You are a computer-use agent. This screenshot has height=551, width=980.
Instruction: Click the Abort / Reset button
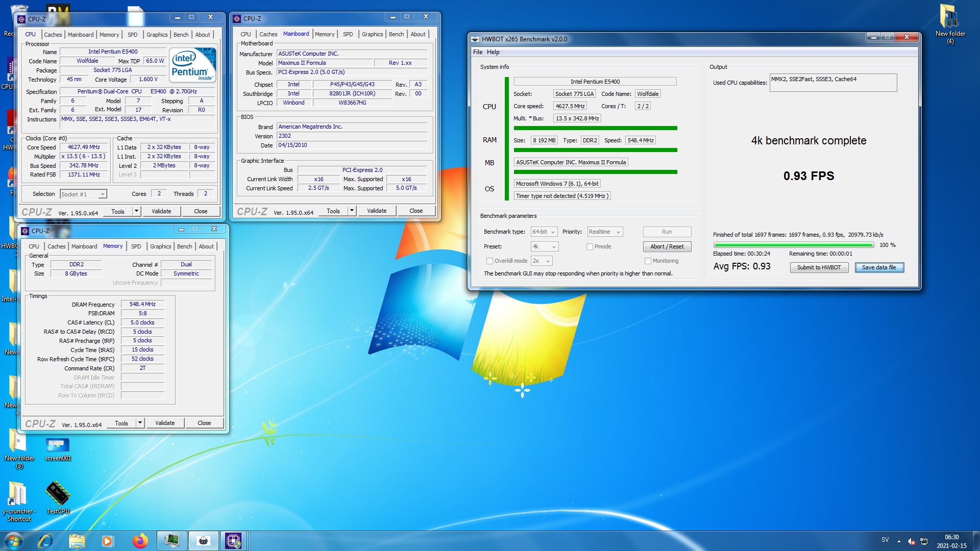[667, 246]
